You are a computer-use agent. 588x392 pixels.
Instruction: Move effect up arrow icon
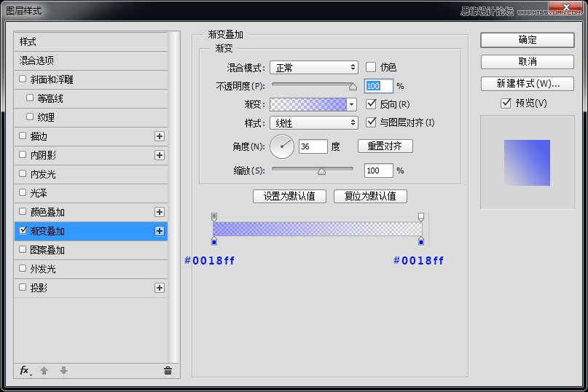pyautogui.click(x=44, y=371)
